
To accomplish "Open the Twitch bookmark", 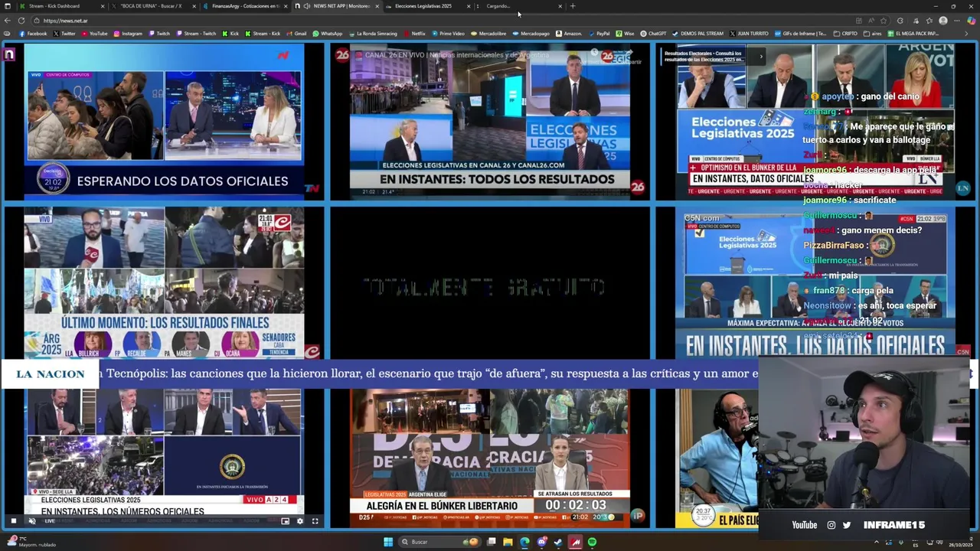I will click(159, 34).
